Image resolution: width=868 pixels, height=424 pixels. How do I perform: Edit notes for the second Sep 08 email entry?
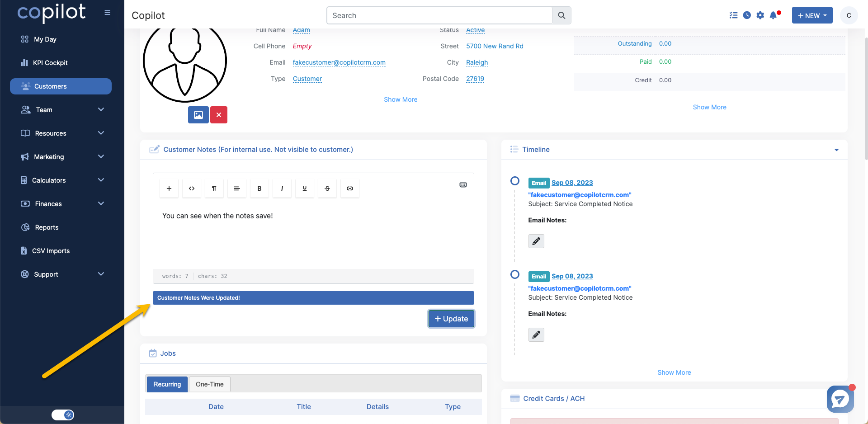pyautogui.click(x=536, y=335)
